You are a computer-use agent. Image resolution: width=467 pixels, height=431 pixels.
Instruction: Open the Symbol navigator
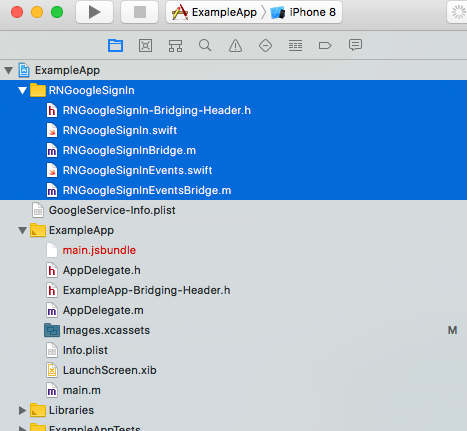[175, 45]
